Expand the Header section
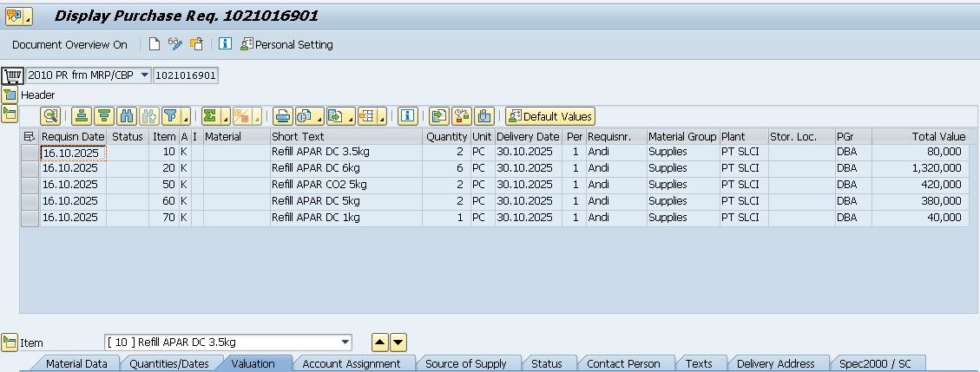980x372 pixels. (10, 95)
